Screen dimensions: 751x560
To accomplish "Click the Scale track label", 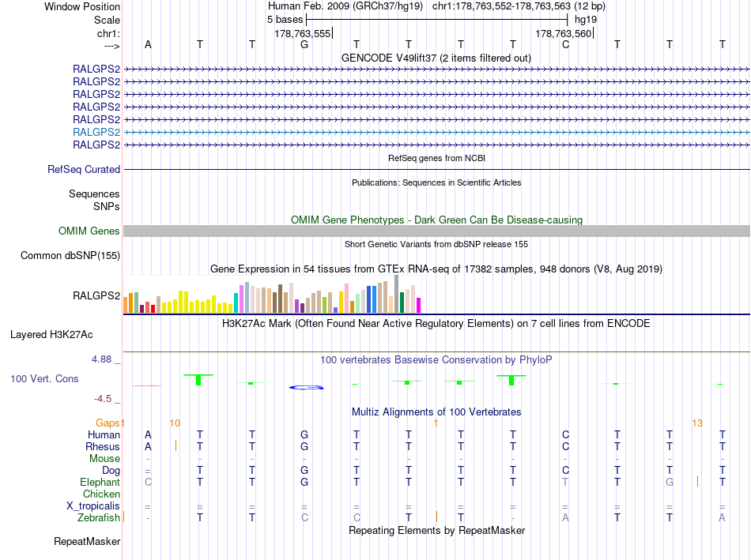I will pyautogui.click(x=107, y=20).
